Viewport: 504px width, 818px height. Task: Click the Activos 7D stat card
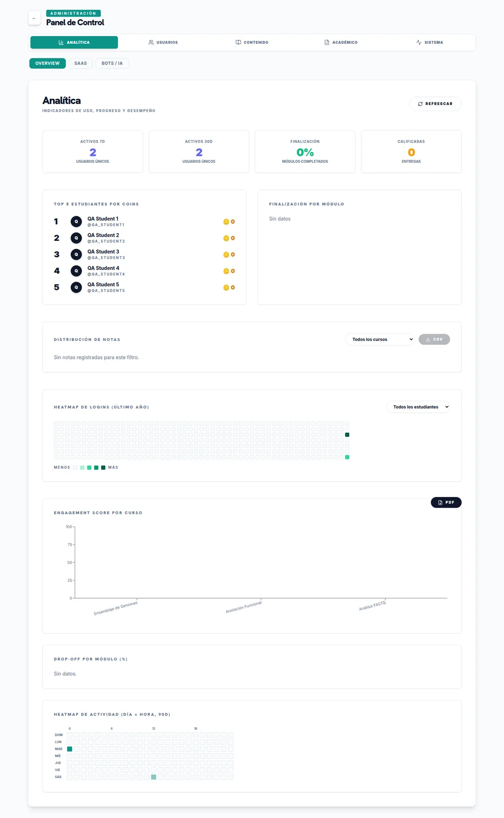coord(93,152)
